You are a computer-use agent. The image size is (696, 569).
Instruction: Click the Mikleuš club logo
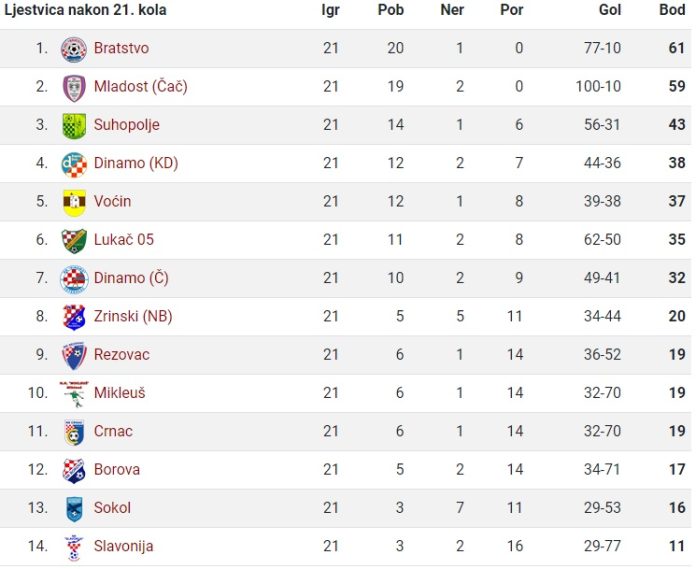(x=74, y=394)
